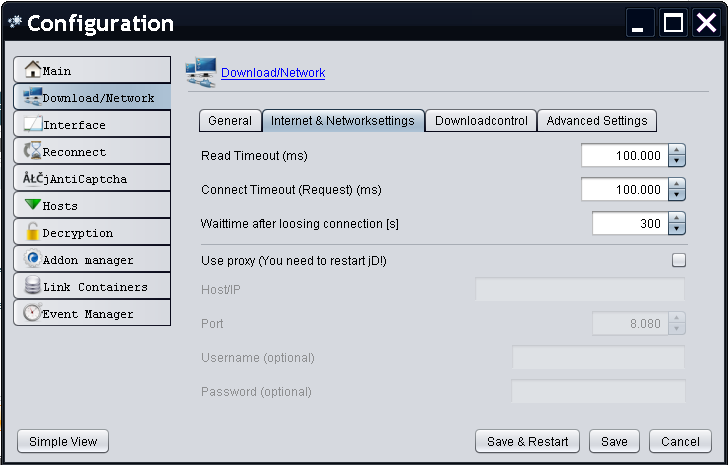This screenshot has height=465, width=728.
Task: Click the Interface sidebar icon
Action: pyautogui.click(x=32, y=124)
